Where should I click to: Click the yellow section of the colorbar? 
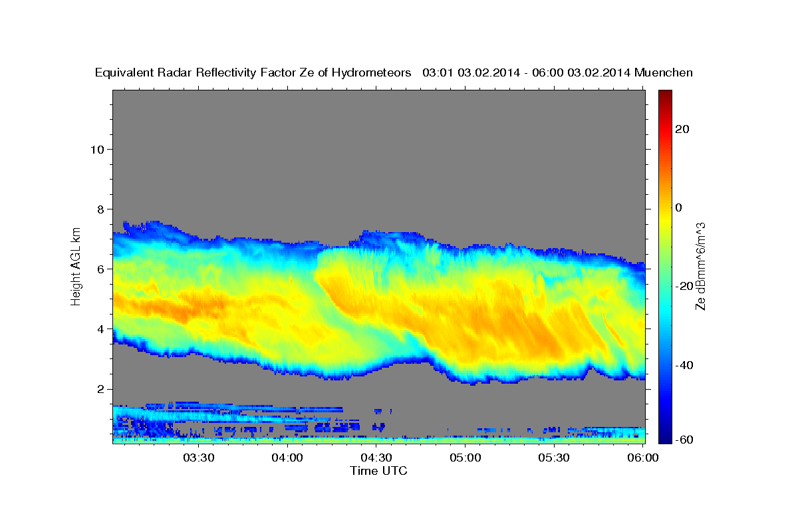click(x=665, y=219)
